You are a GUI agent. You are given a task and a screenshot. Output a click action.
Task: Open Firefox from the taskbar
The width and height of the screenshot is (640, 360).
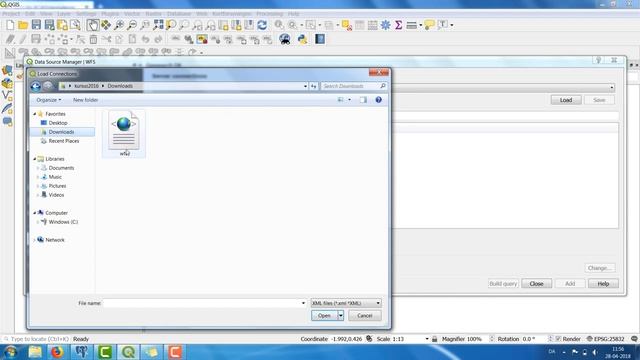57,352
